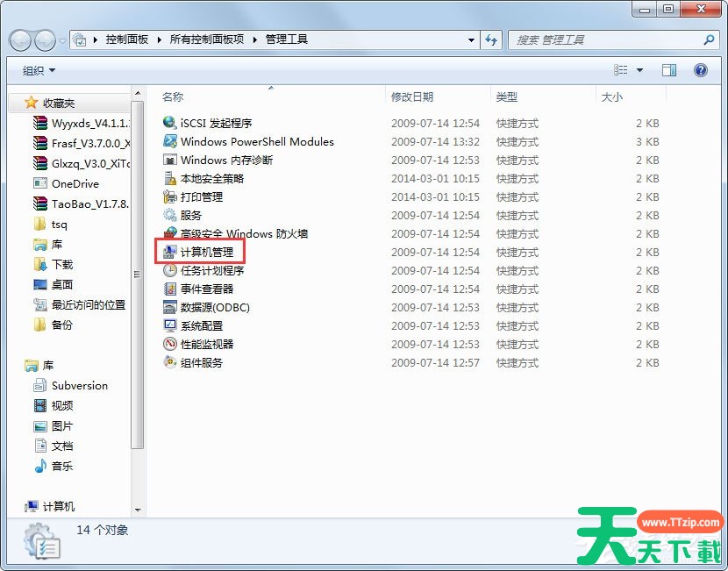Select 计算机 in the navigation pane
This screenshot has height=571, width=728.
point(50,506)
